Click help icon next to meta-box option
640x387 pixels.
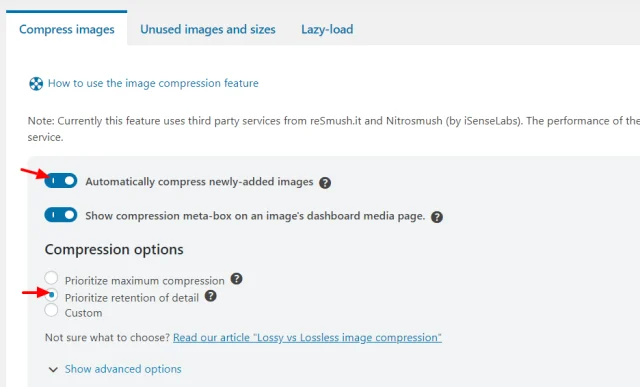tap(437, 217)
